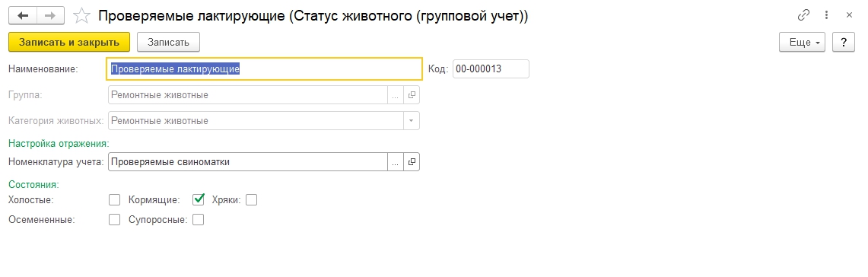Go back with the left arrow
Viewport: 868px width, 277px height.
24,15
